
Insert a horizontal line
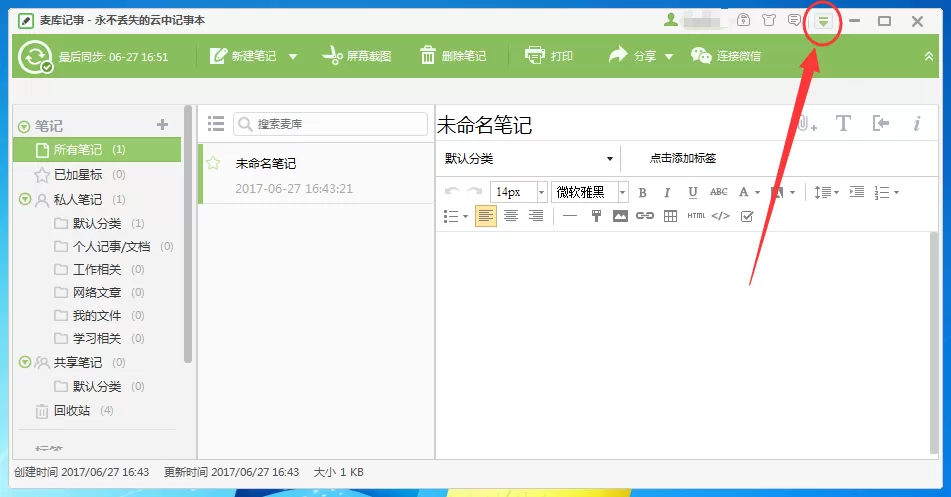[570, 216]
